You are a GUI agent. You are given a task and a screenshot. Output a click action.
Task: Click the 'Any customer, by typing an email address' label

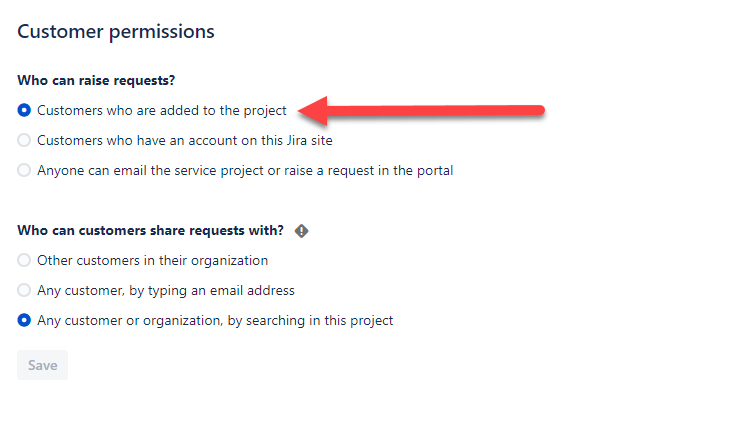[166, 291]
